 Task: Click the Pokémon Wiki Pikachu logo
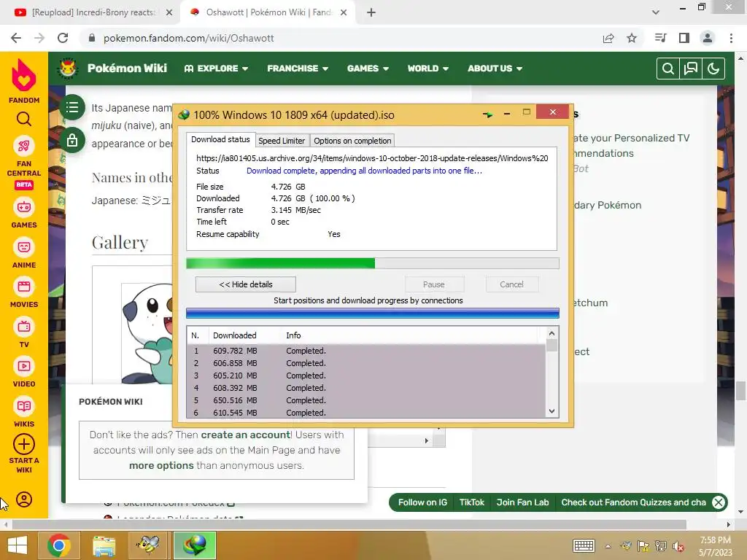coord(68,68)
